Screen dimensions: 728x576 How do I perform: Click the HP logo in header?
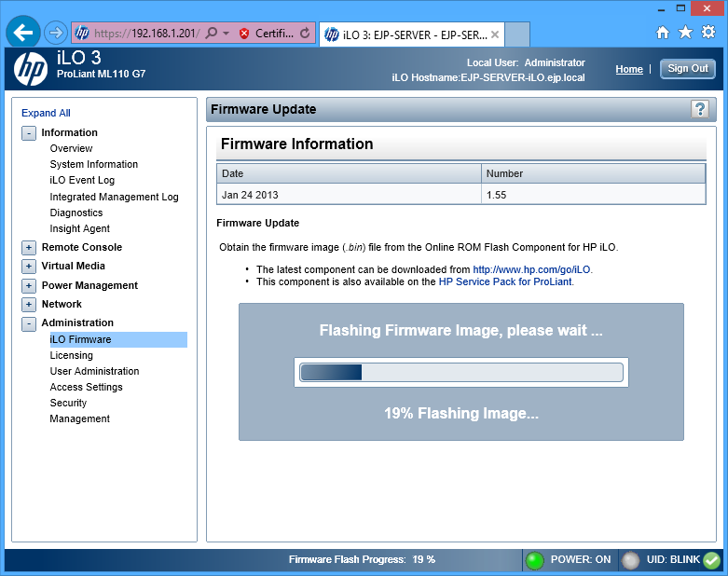31,69
